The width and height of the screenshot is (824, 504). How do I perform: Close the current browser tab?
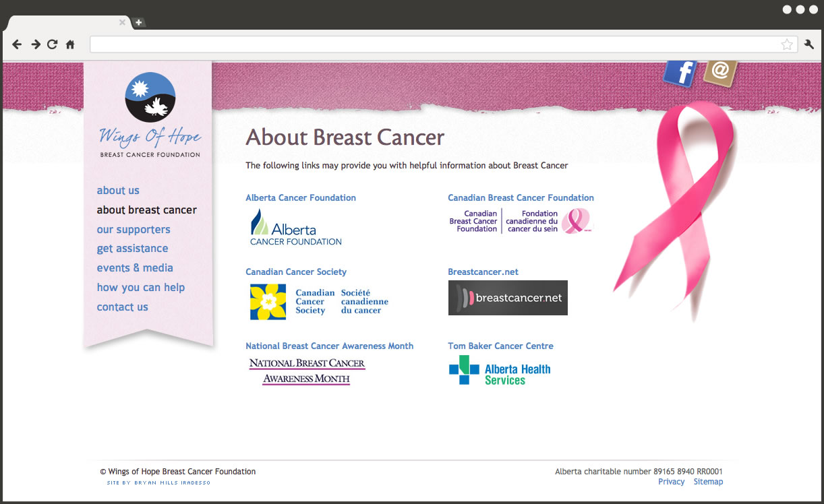122,22
